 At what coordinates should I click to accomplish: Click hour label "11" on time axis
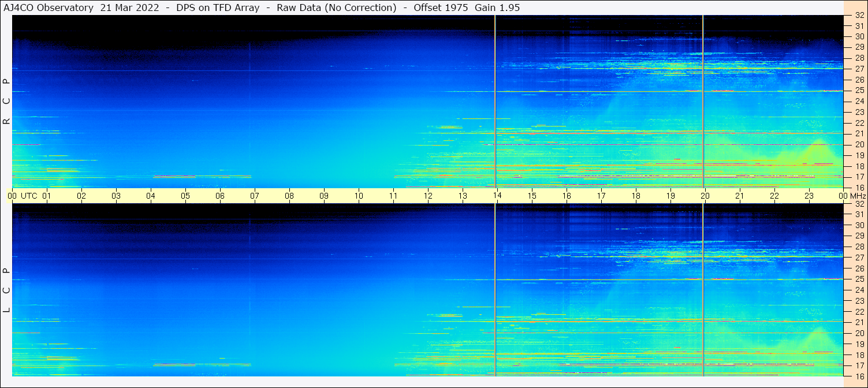click(x=393, y=196)
